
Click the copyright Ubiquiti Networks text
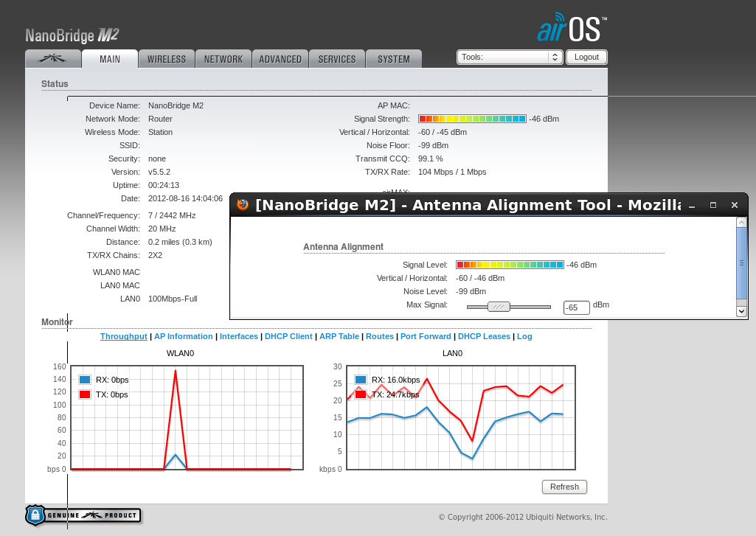[523, 517]
